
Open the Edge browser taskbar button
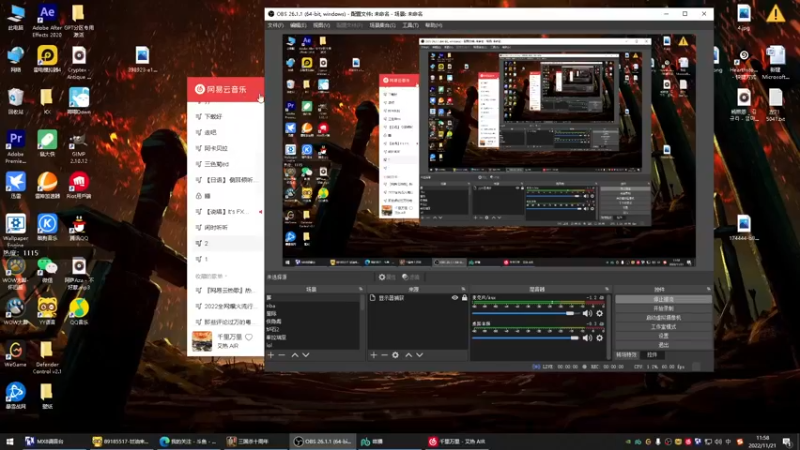point(188,441)
